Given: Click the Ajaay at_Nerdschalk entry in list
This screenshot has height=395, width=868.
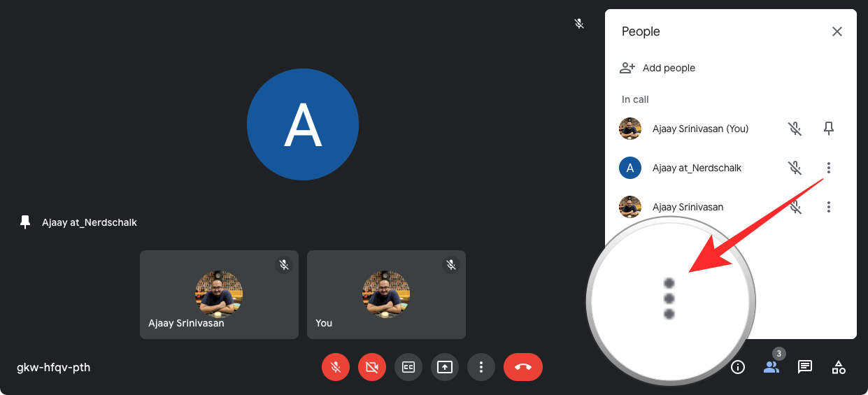Looking at the screenshot, I should click(697, 168).
